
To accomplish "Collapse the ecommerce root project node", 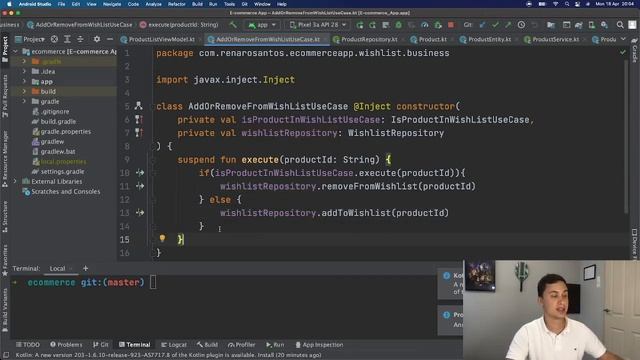I will 16,51.
